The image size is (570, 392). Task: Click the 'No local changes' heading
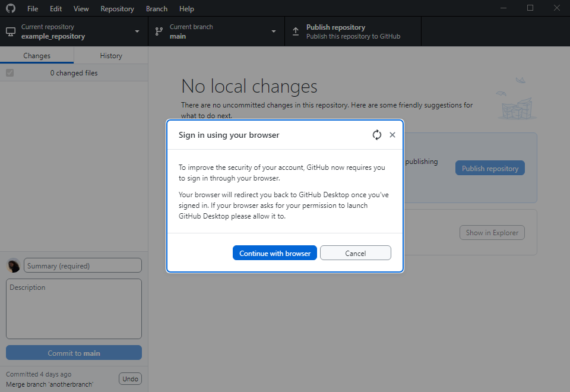249,87
